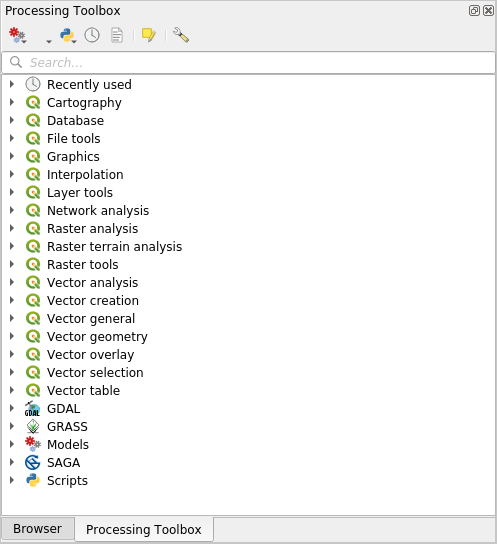Open Processing Options wrench icon

tap(181, 35)
